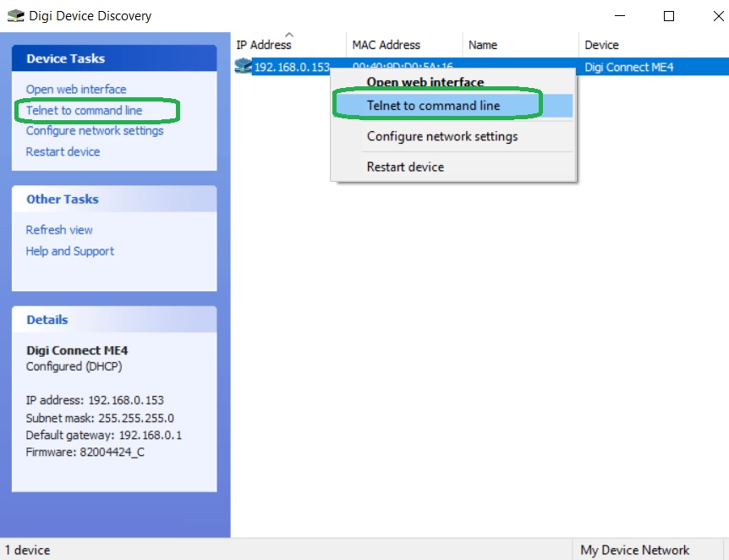Select the 192.168.0.153 IP address cell
This screenshot has width=729, height=560.
point(292,67)
